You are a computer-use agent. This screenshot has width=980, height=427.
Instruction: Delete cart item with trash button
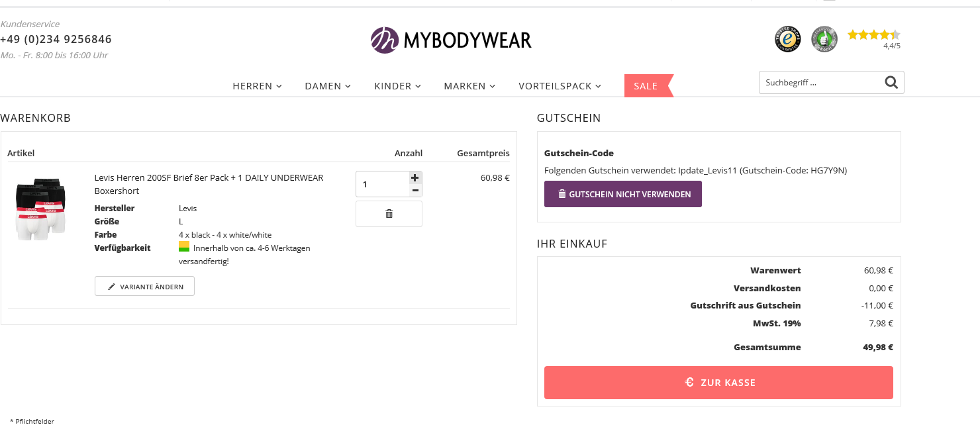click(389, 214)
